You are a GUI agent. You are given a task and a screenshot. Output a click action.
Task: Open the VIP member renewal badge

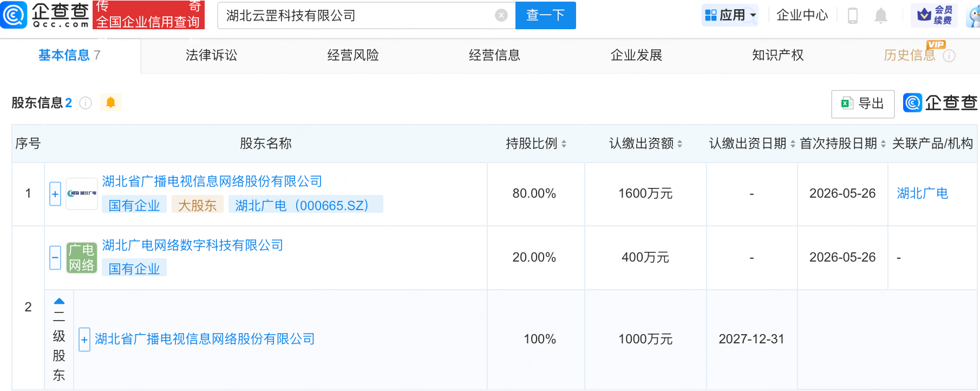tap(935, 15)
